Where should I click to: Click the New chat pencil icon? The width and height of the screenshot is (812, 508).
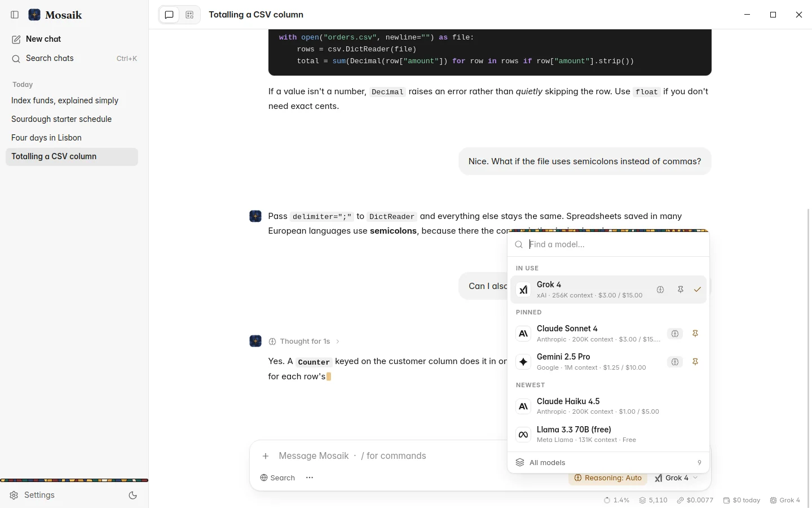pos(16,40)
